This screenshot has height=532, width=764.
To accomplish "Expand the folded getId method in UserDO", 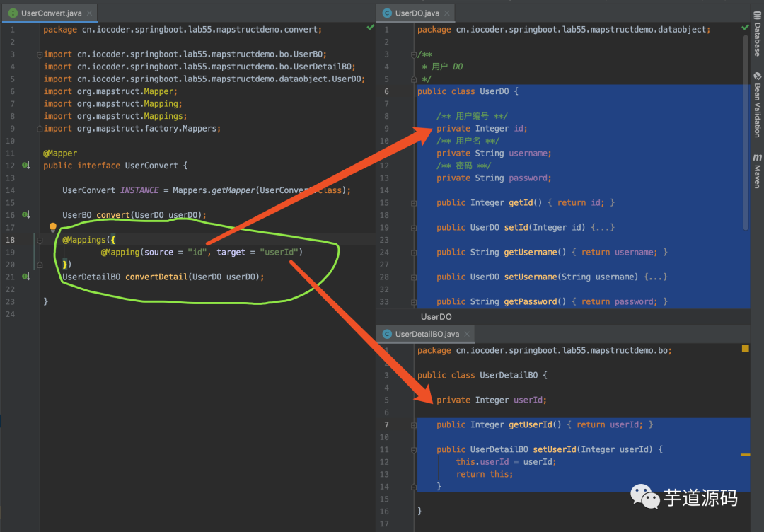I will [414, 202].
